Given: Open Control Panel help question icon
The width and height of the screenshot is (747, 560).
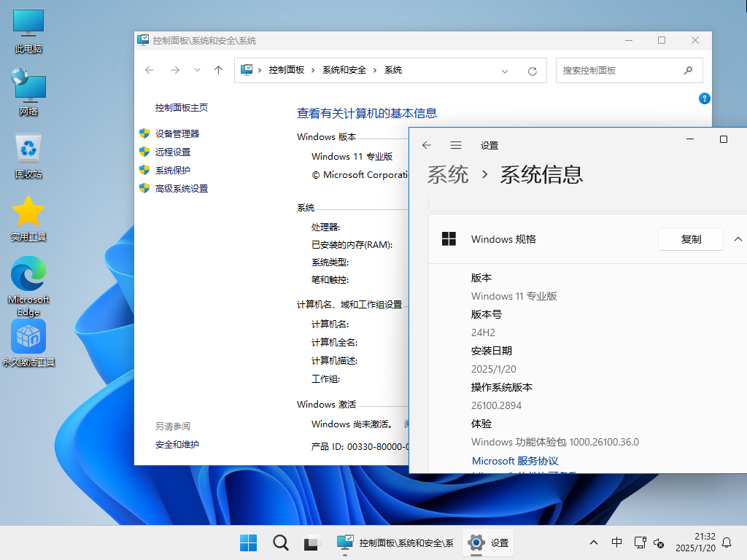Looking at the screenshot, I should point(705,98).
